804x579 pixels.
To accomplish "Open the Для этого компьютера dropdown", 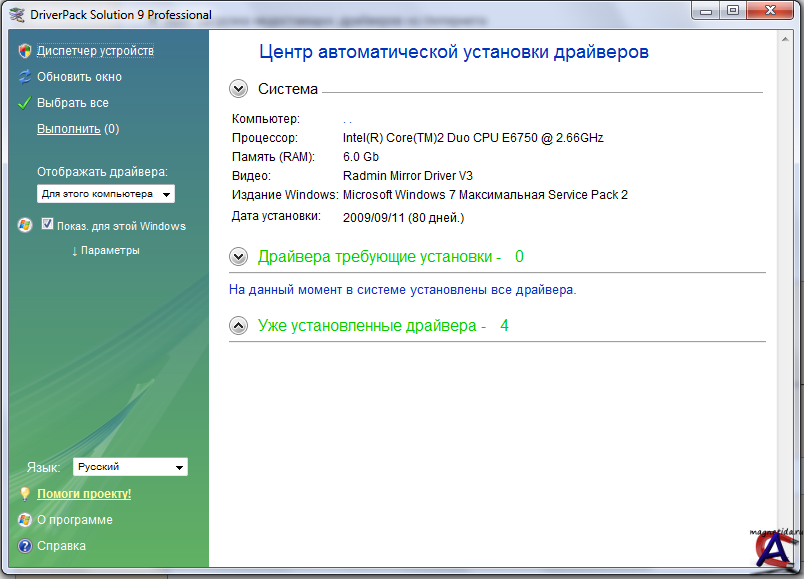I will click(x=106, y=194).
